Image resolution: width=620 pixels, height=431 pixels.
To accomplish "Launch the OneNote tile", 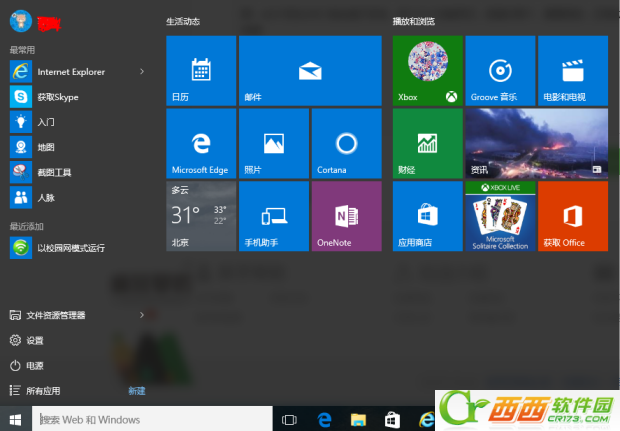I will point(346,216).
